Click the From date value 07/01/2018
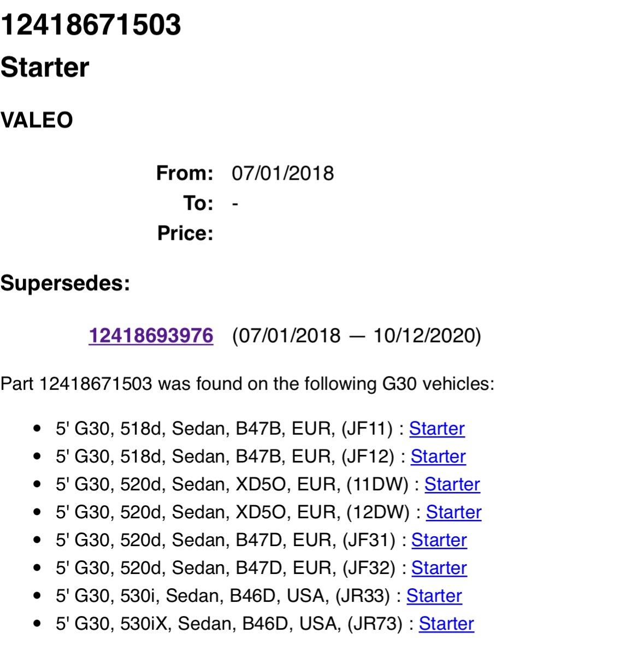Screen dimensions: 644x669 coord(282,173)
